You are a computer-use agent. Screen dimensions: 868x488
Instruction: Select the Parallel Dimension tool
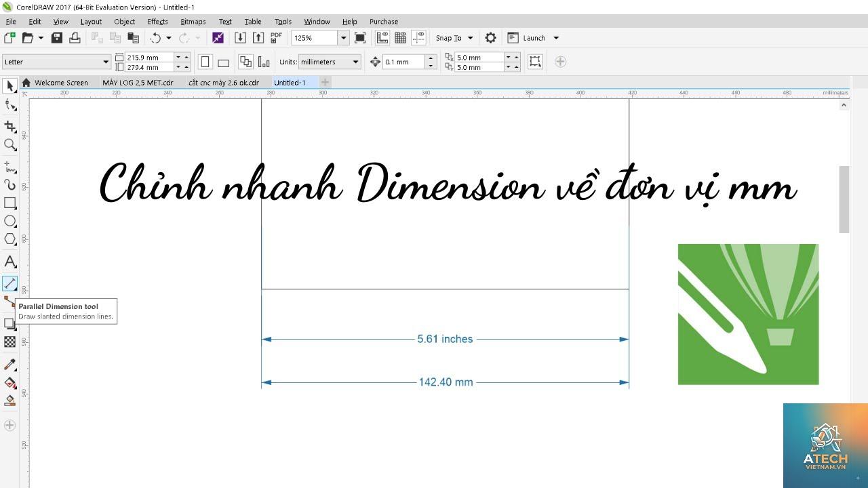[9, 283]
